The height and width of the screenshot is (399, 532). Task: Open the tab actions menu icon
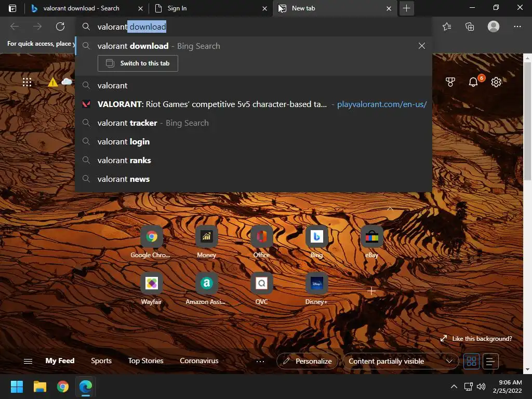[12, 8]
